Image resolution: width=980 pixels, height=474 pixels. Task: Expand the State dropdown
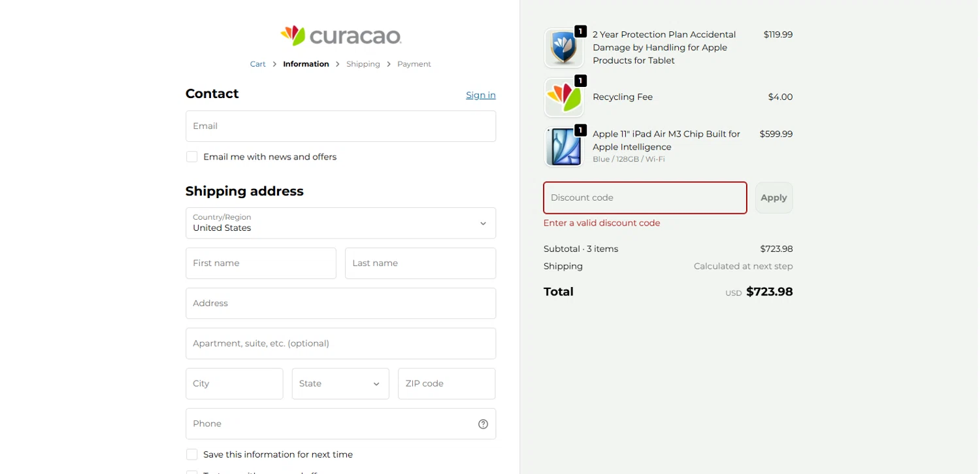pyautogui.click(x=340, y=384)
